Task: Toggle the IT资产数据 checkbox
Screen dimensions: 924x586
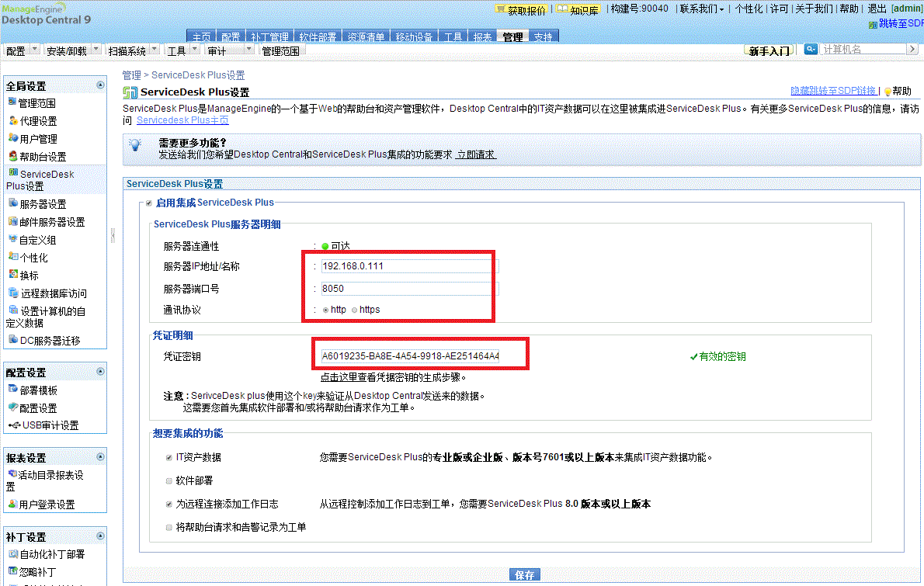Action: point(169,458)
